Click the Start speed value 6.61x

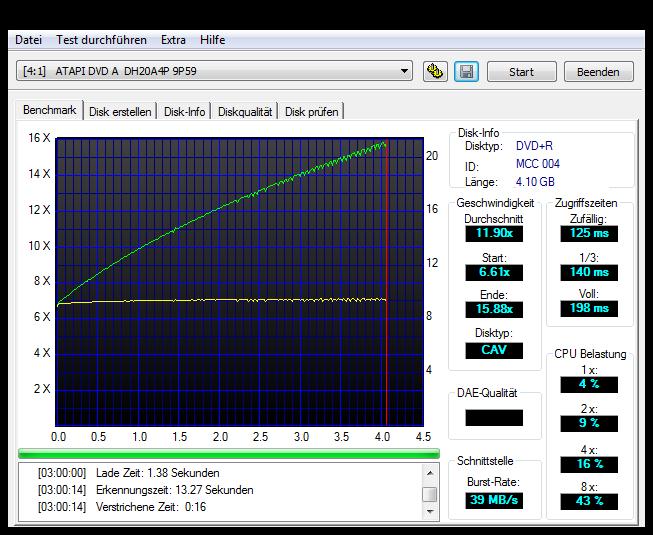click(x=494, y=272)
